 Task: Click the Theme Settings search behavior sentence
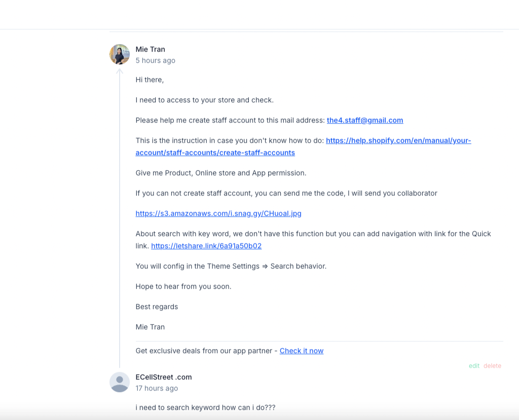tap(231, 266)
